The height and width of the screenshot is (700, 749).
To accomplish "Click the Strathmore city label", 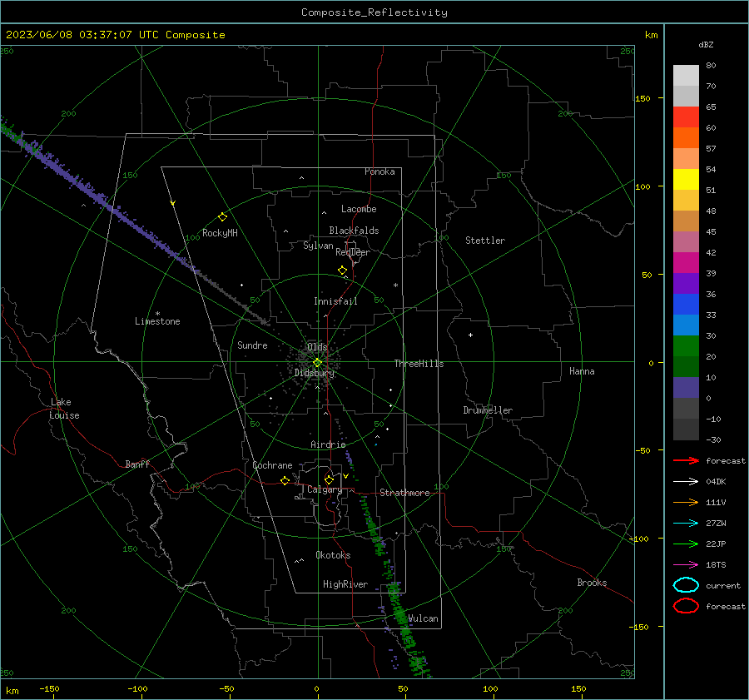I will [x=404, y=493].
